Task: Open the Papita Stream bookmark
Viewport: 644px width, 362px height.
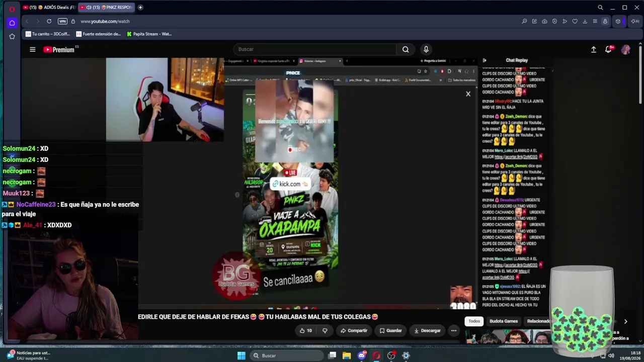Action: (149, 34)
